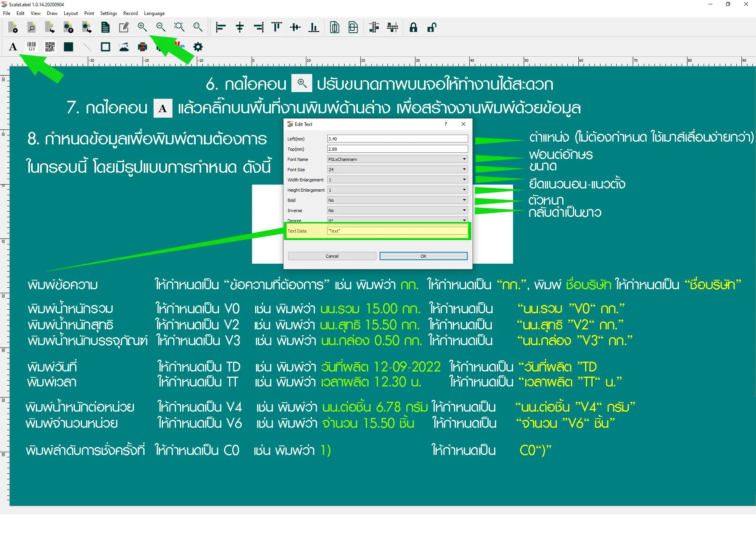
Task: Click the zoom in magnifier icon
Action: 142,27
